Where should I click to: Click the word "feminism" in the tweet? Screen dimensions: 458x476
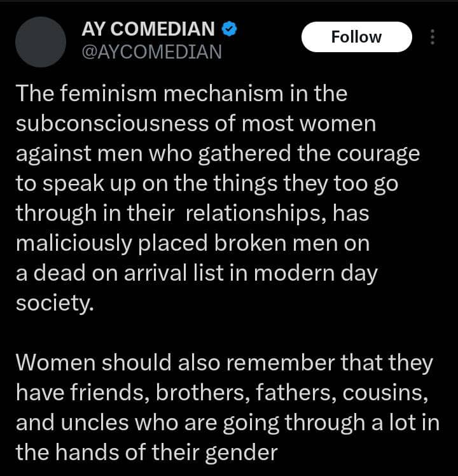(x=104, y=94)
